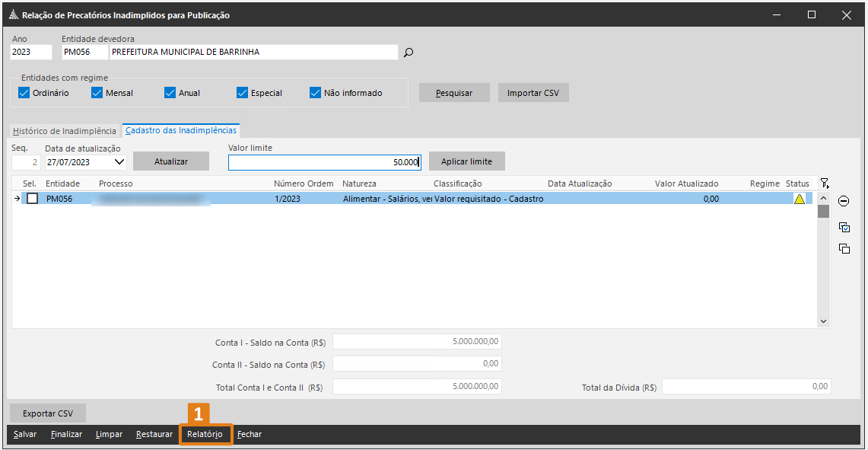Click the row indicator arrow for PM056
868x450 pixels.
17,199
